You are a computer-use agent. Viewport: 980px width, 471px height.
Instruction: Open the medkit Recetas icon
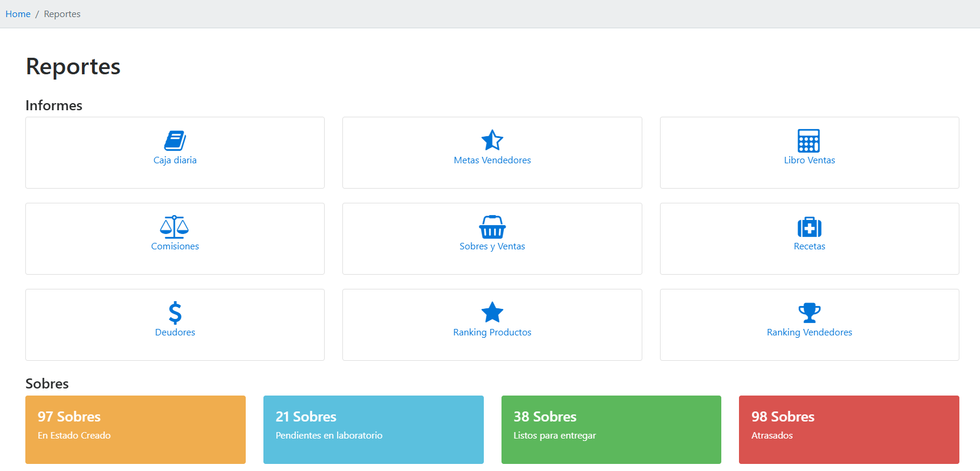[x=809, y=227]
